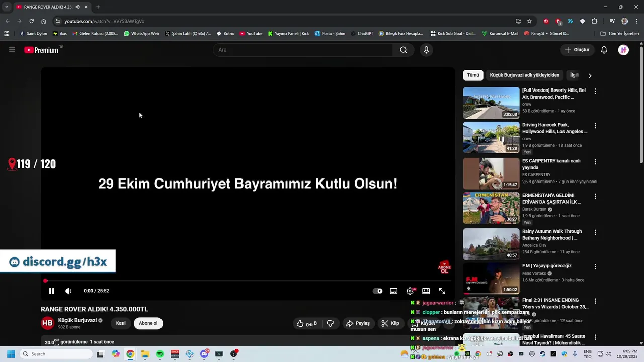This screenshot has width=644, height=362.
Task: Select the Tümü filter chip
Action: [473, 75]
